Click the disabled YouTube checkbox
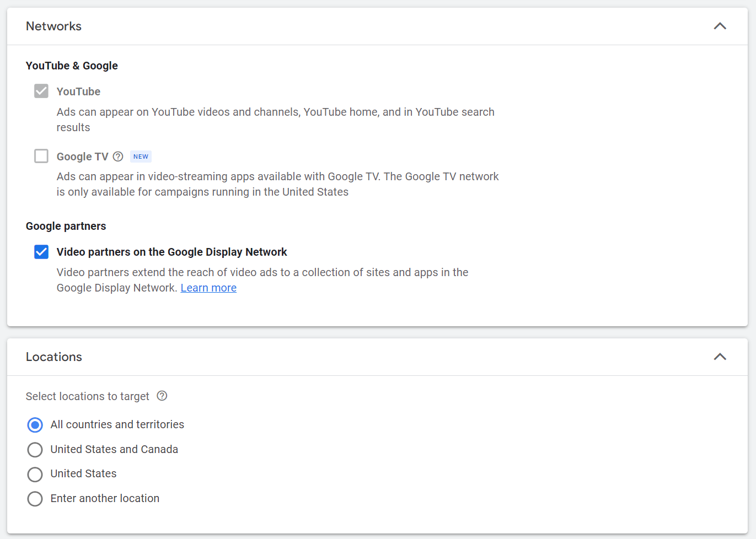Viewport: 756px width, 539px height. click(41, 91)
